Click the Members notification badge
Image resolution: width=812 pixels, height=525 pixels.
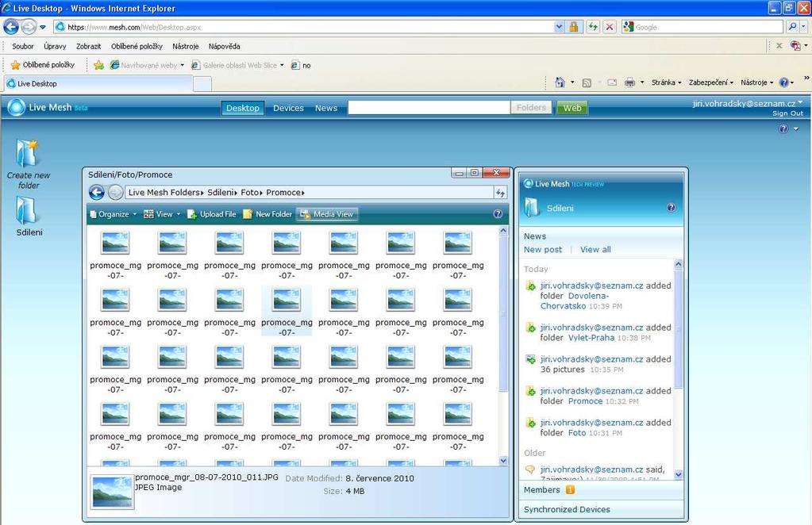(x=570, y=489)
